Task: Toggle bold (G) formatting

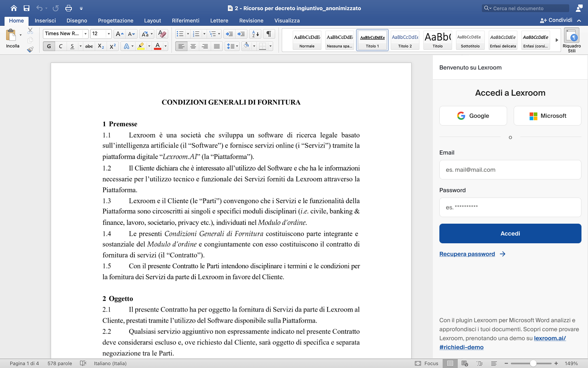Action: pos(49,46)
